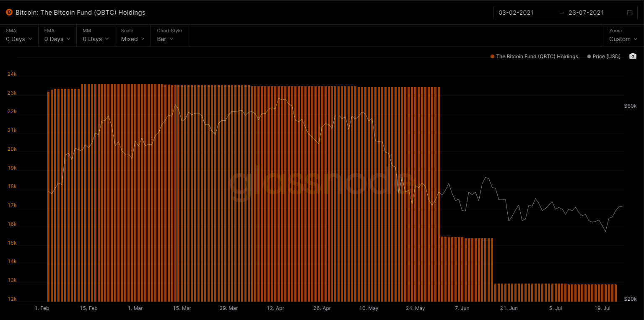
Task: Toggle the Price [USD] legend series
Action: [x=604, y=56]
